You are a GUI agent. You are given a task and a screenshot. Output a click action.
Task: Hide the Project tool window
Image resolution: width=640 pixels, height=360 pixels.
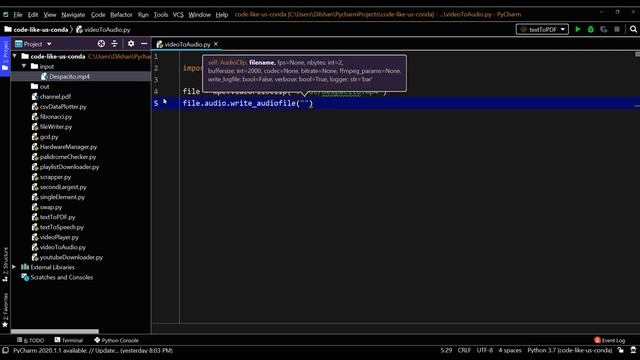[x=144, y=44]
